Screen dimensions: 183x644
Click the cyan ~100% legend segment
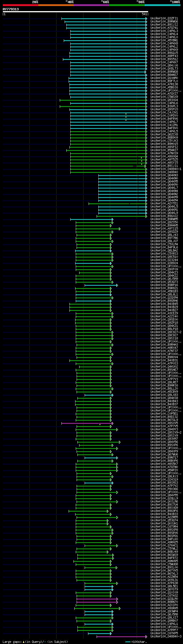(x=162, y=5)
